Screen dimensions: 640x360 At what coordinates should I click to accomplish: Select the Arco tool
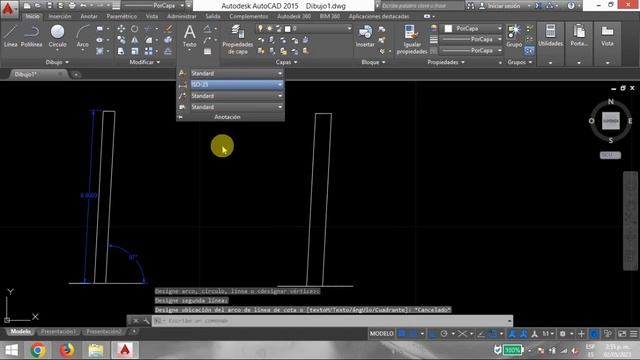pyautogui.click(x=82, y=36)
